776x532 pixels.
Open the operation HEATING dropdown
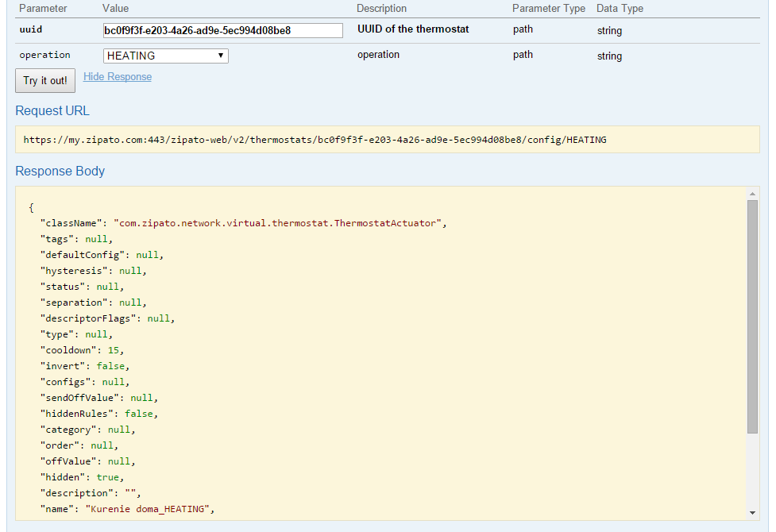point(166,56)
